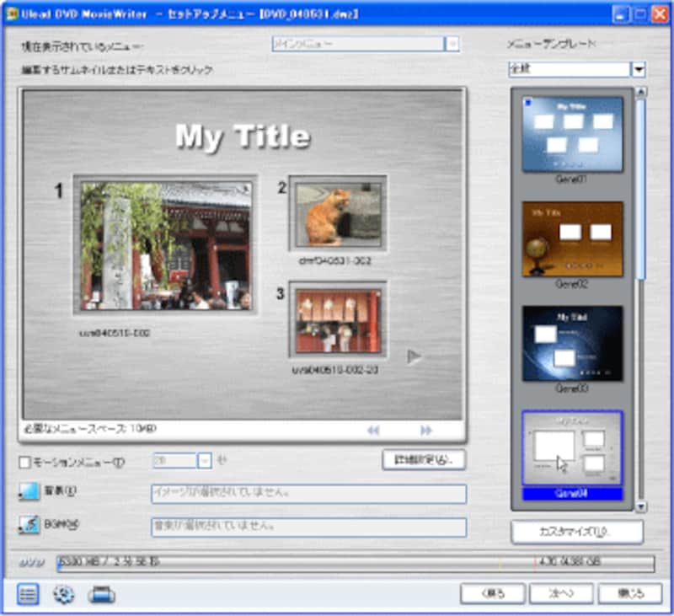
Task: Click the gear preferences icon in bottom bar
Action: point(64,594)
